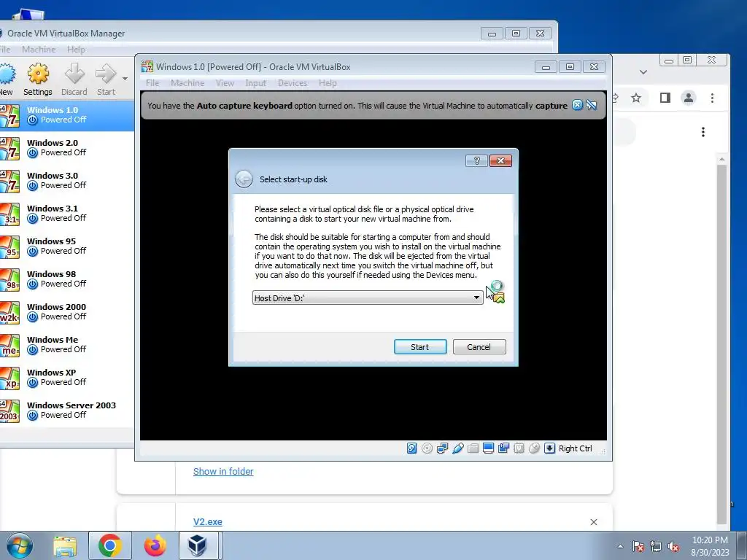Click the hard disk status bar indicator
The image size is (747, 560).
tap(411, 448)
